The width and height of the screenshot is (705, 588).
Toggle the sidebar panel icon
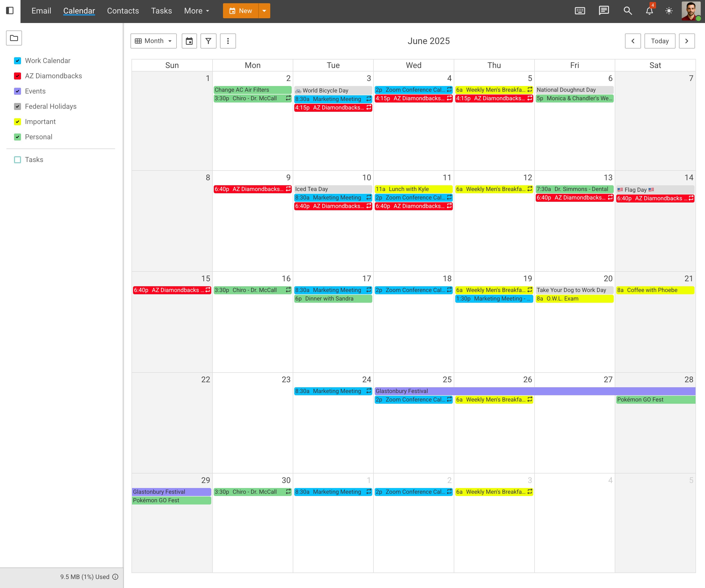tap(10, 11)
